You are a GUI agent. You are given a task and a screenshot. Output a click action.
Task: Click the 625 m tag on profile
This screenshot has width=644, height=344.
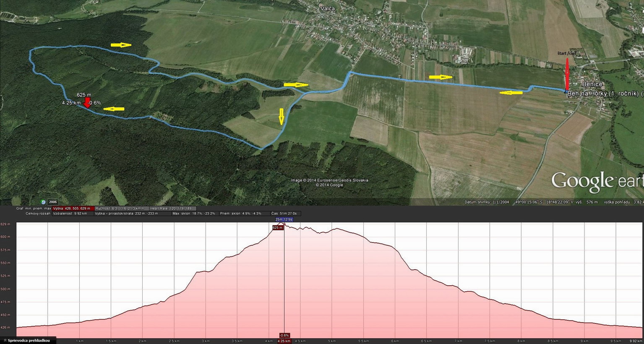point(278,228)
